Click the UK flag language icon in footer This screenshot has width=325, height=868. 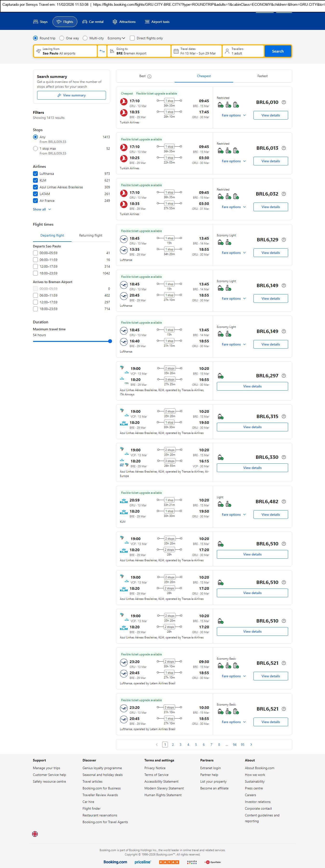coord(35,834)
